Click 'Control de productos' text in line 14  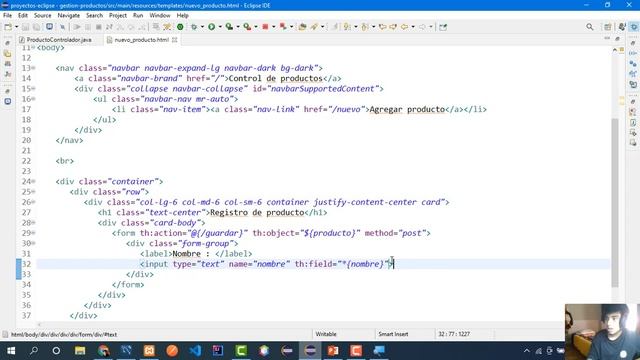276,78
